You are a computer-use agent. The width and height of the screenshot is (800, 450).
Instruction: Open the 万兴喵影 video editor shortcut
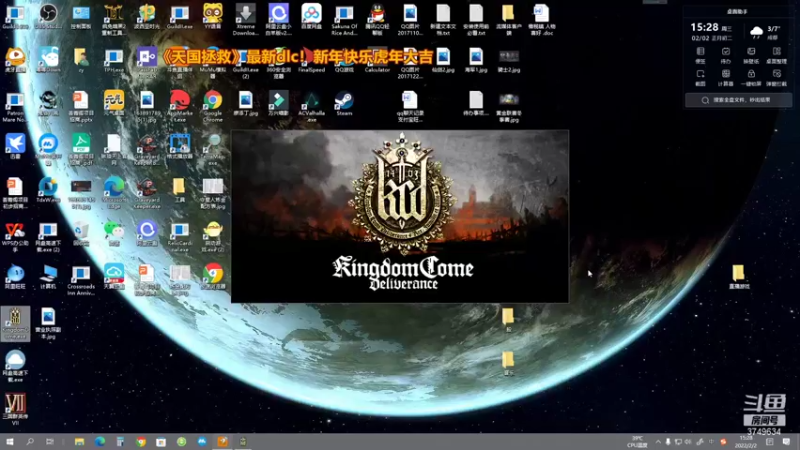[279, 104]
